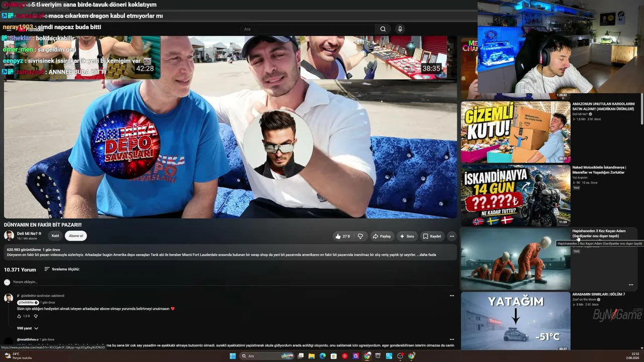Viewport: 644px width, 362px height.
Task: Open the end-screen video marked 38:35
Action: point(373,58)
